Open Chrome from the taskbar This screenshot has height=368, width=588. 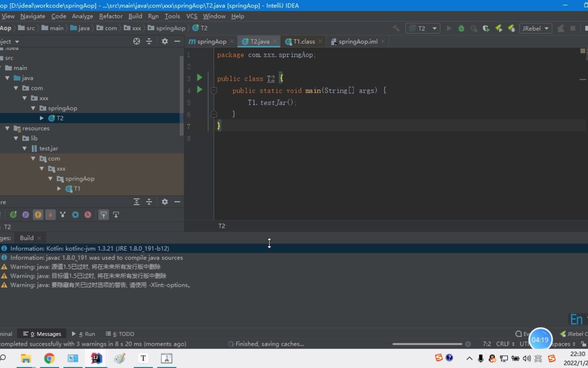pyautogui.click(x=49, y=358)
